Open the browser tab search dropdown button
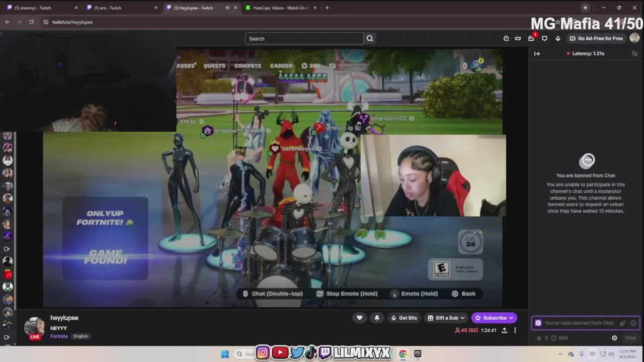Viewport: 644px width, 362px height. click(585, 8)
